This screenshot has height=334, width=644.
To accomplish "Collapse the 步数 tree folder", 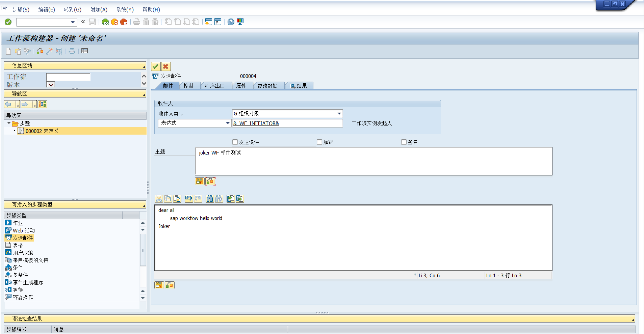I will click(x=9, y=123).
